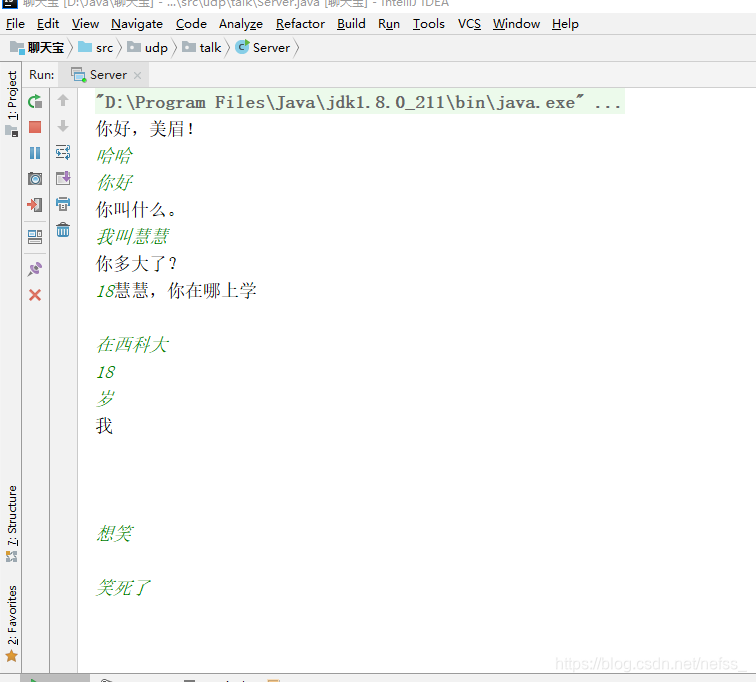Stop the running Server process

coord(35,127)
